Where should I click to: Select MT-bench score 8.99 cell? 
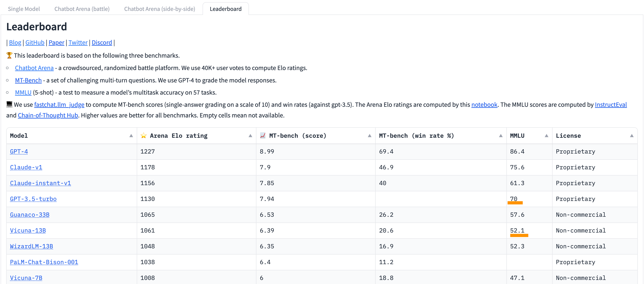pyautogui.click(x=316, y=152)
